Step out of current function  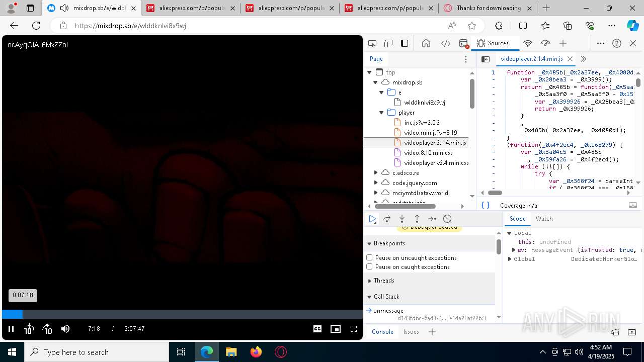pos(417,219)
